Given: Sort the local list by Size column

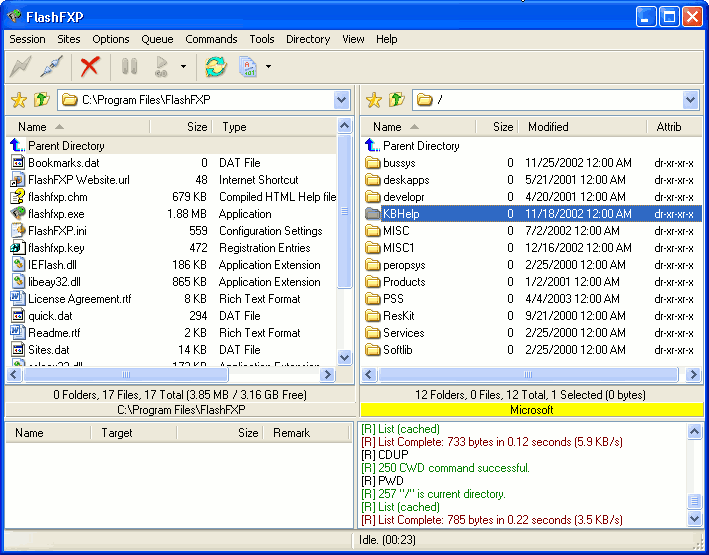Looking at the screenshot, I should tap(181, 127).
